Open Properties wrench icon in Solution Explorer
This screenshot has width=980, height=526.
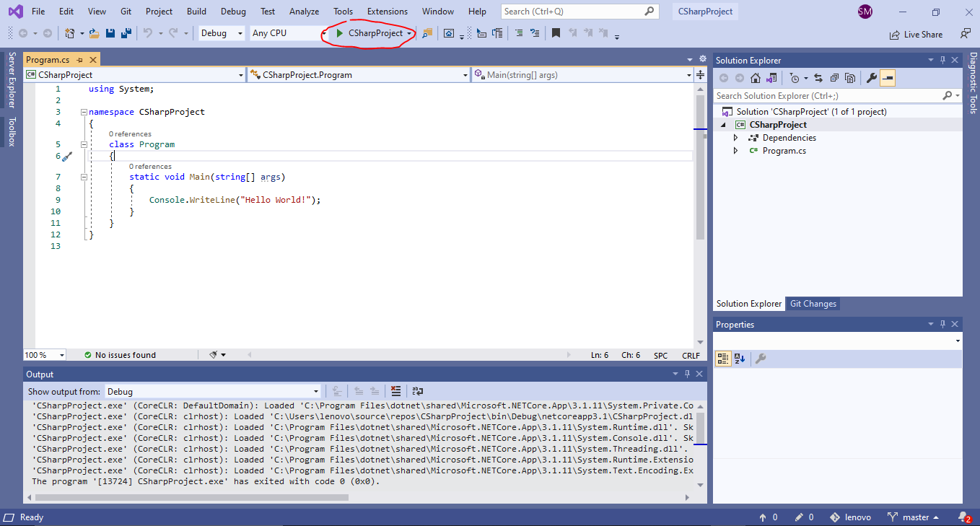pos(872,78)
